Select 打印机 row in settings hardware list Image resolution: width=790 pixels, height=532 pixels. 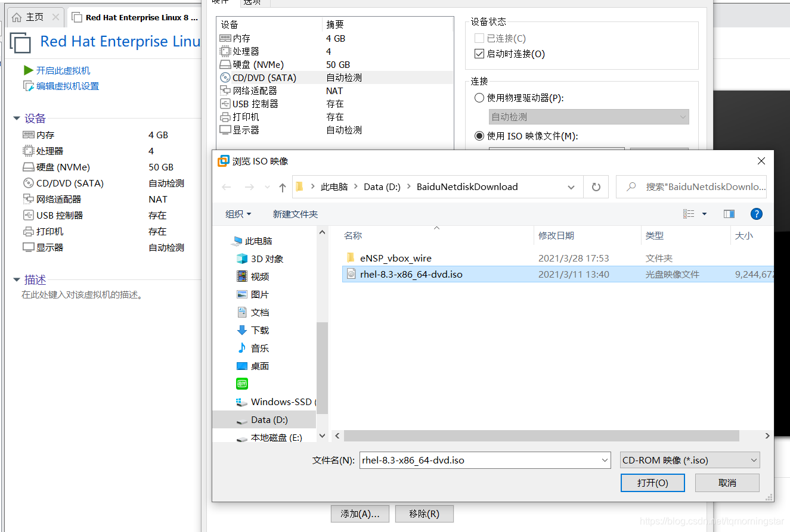point(335,117)
